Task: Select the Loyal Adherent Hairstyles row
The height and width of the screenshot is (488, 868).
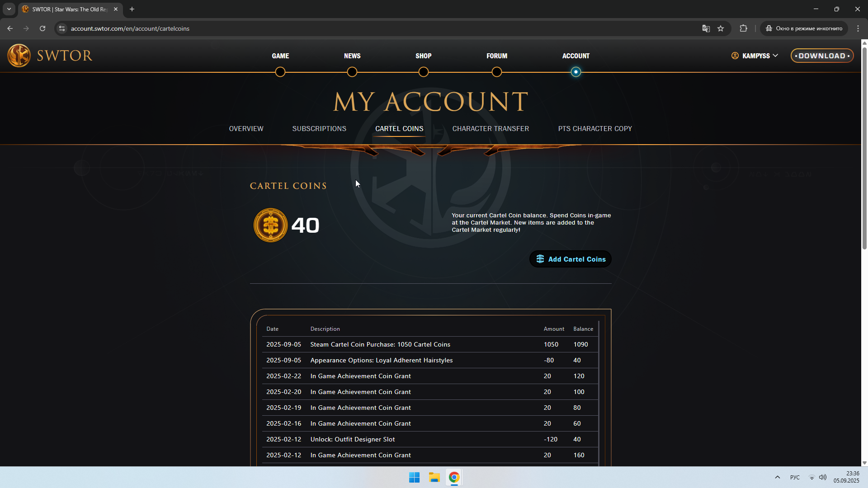Action: tap(430, 360)
